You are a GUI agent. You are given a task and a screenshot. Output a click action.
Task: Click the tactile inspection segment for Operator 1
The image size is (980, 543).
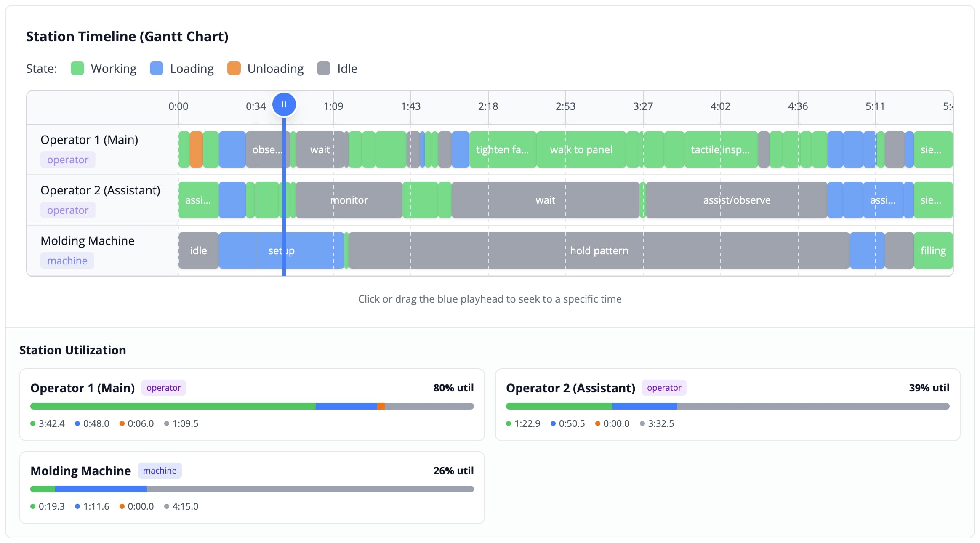pyautogui.click(x=720, y=149)
